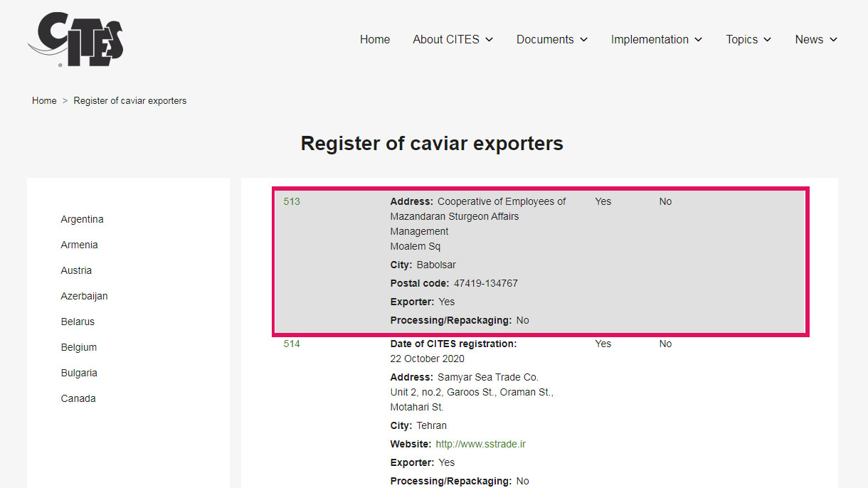868x488 pixels.
Task: Expand the Documents dropdown menu
Action: 551,40
